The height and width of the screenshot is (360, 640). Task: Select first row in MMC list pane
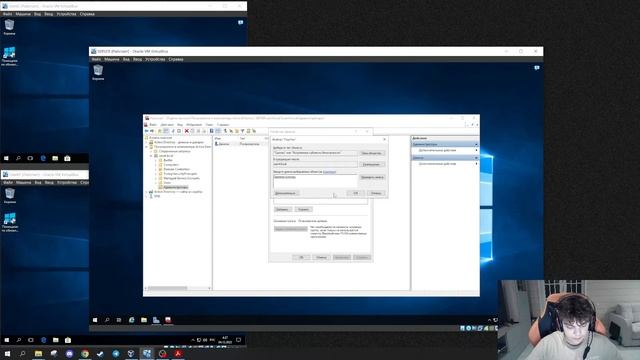(240, 144)
